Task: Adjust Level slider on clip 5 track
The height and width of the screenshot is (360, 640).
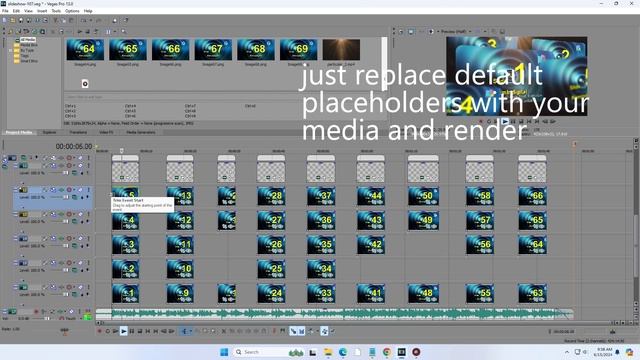Action: [x=66, y=197]
